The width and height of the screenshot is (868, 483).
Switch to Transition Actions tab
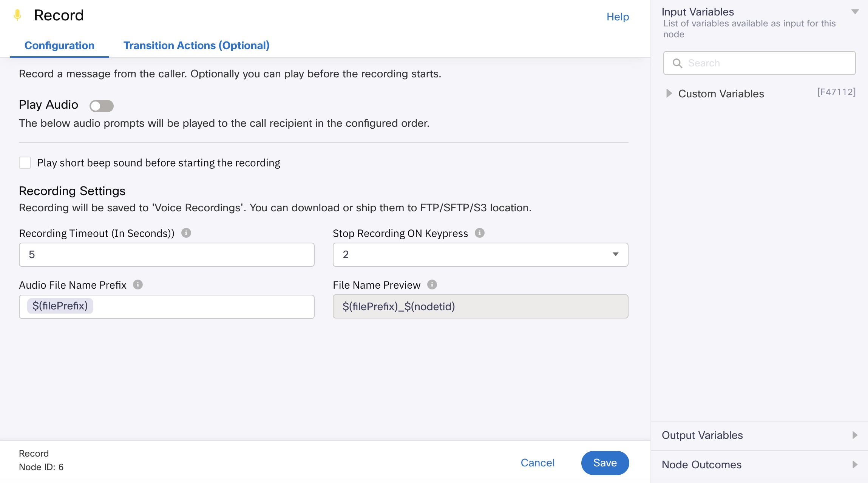pos(196,45)
